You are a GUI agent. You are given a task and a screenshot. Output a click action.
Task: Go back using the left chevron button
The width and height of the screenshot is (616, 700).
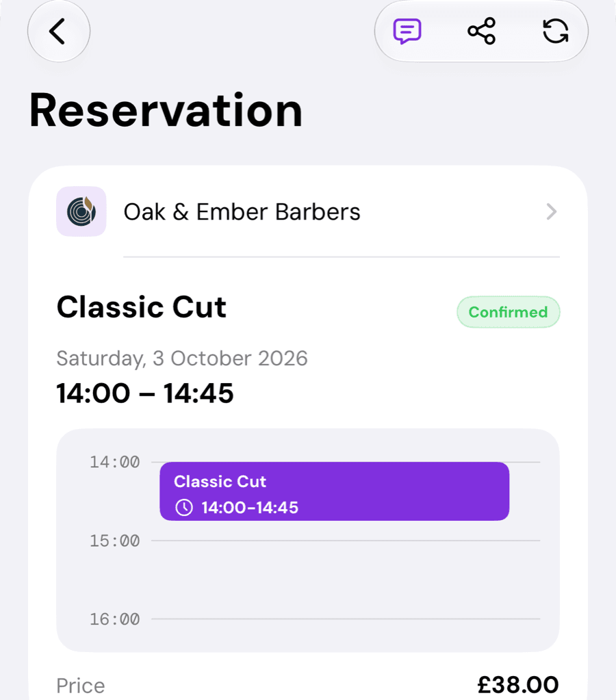[x=58, y=31]
